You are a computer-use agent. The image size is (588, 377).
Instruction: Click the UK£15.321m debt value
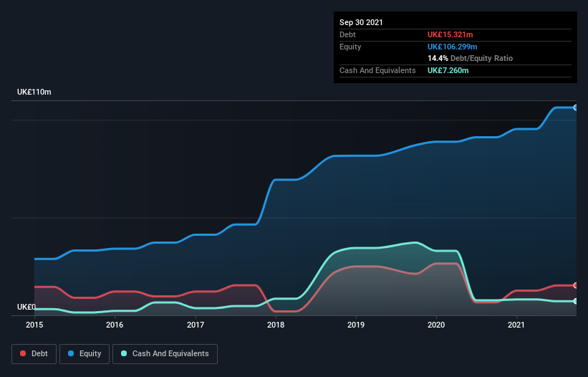[450, 34]
